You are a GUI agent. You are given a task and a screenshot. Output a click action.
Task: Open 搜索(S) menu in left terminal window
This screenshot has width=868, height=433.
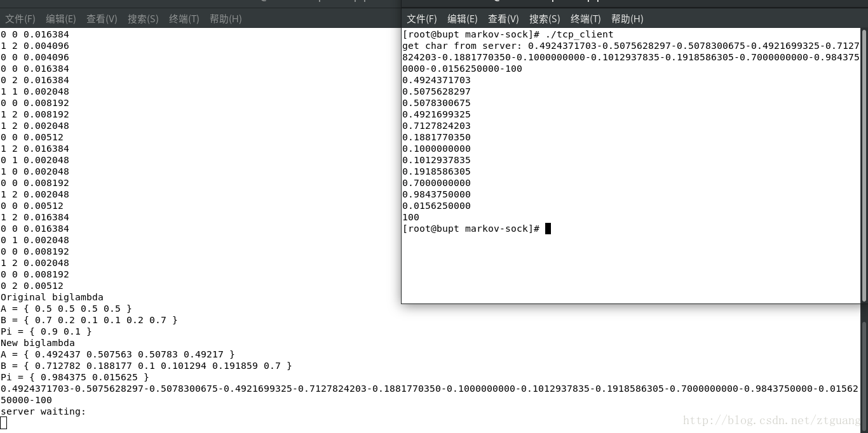pos(143,19)
